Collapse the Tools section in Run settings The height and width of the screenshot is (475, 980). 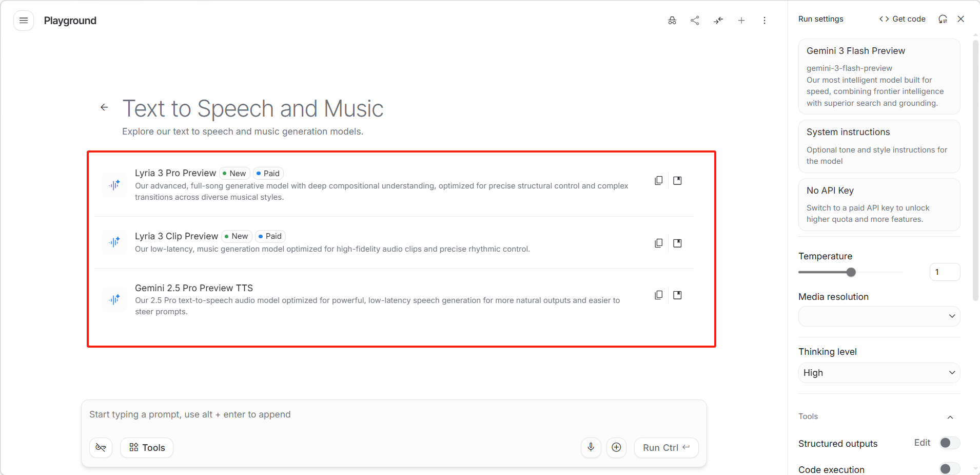click(950, 417)
